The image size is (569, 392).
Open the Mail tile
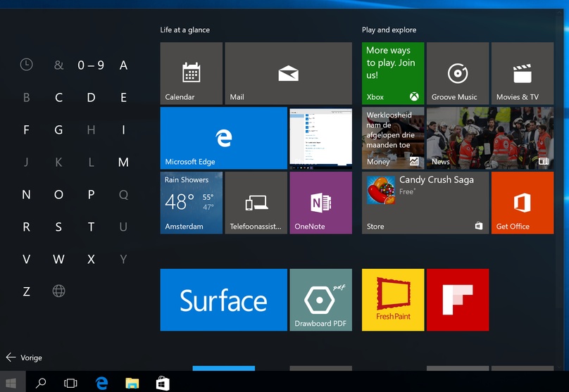[x=289, y=73]
